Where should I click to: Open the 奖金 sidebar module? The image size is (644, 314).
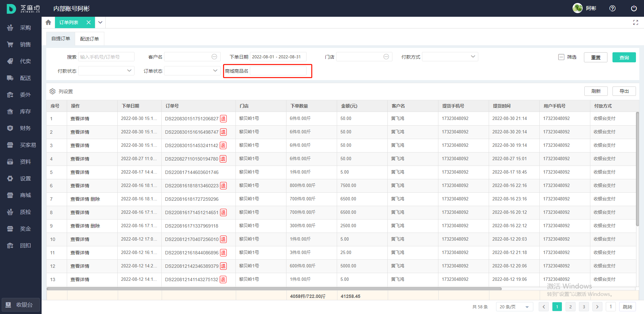(x=21, y=229)
